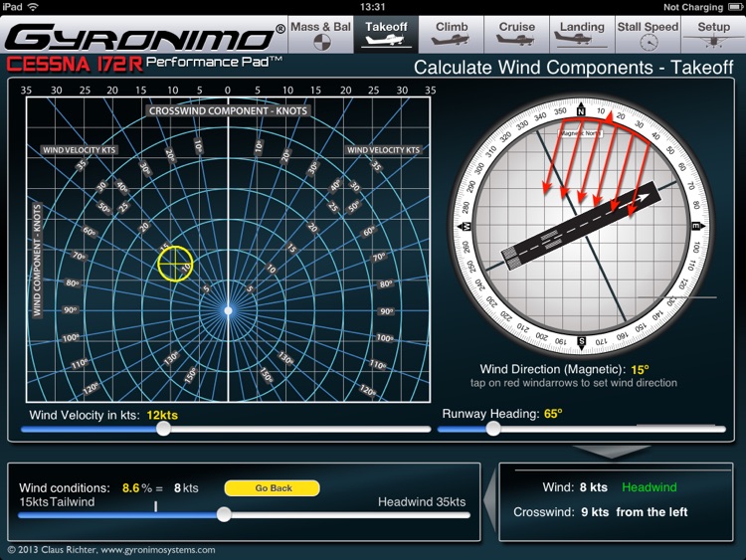746x560 pixels.
Task: Click the Headwind 35kts slider label
Action: pyautogui.click(x=422, y=502)
